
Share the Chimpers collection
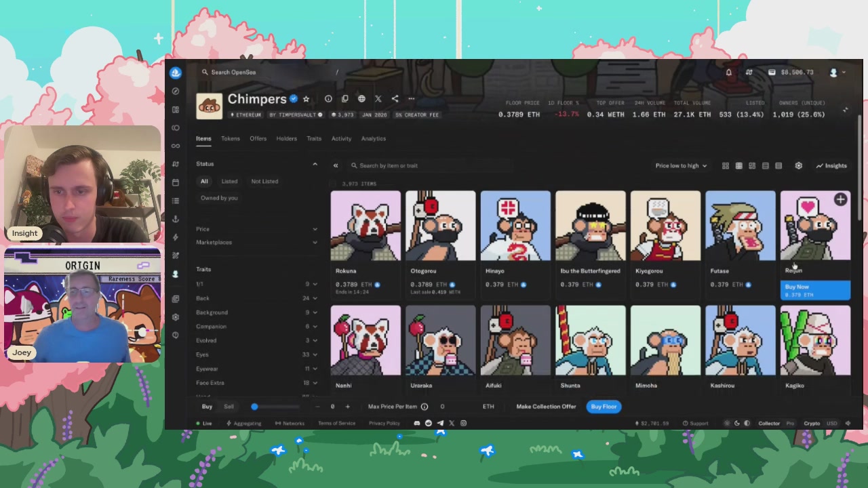(395, 99)
